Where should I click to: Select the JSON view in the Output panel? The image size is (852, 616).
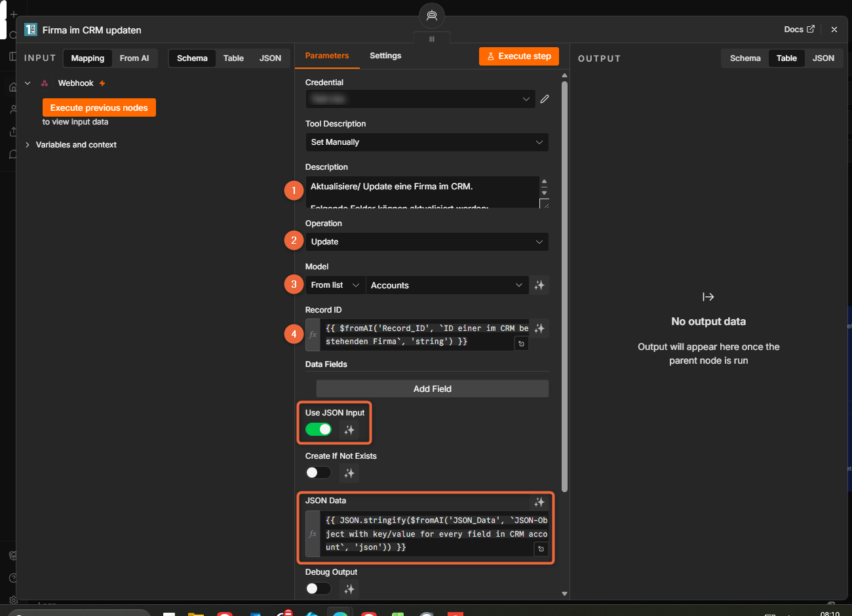(x=823, y=58)
